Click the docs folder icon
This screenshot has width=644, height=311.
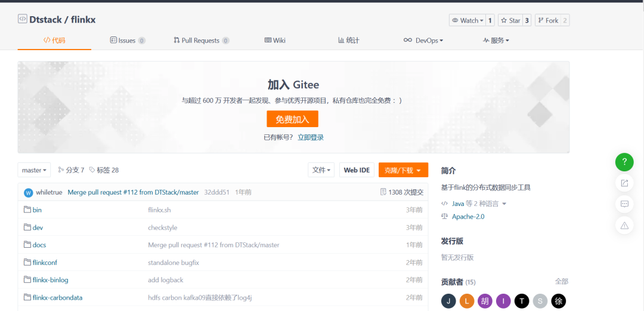tap(27, 245)
